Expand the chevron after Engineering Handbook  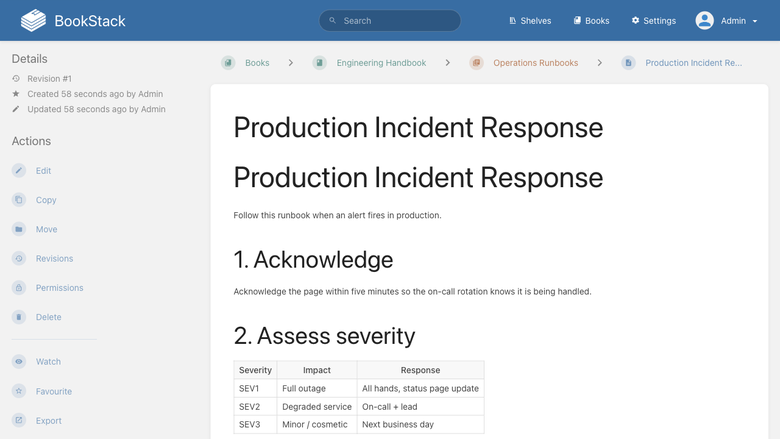point(448,63)
